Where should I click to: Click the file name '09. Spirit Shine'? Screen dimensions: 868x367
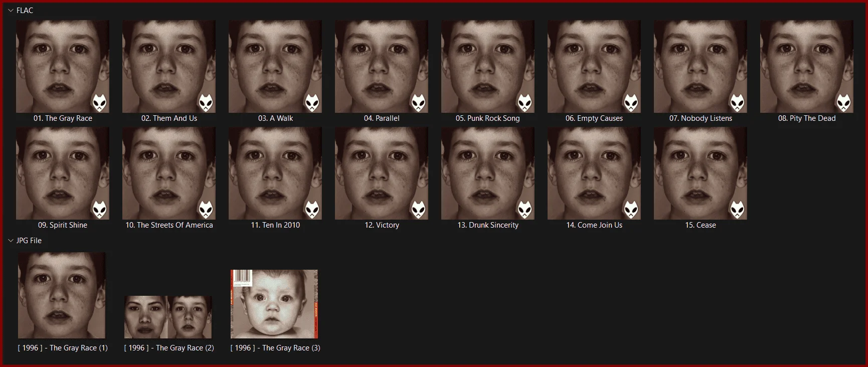click(63, 225)
